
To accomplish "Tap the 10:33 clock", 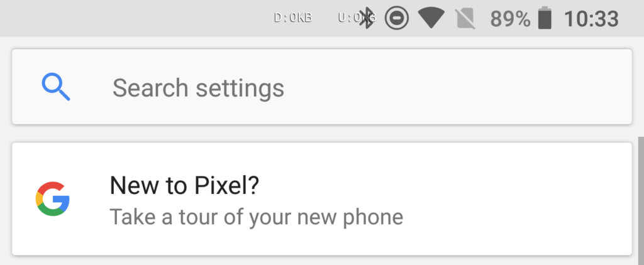I will (591, 19).
